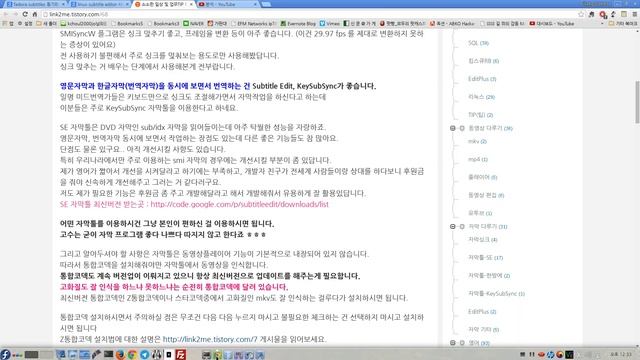Open the 자막 기타 category
640x360 pixels.
click(483, 329)
